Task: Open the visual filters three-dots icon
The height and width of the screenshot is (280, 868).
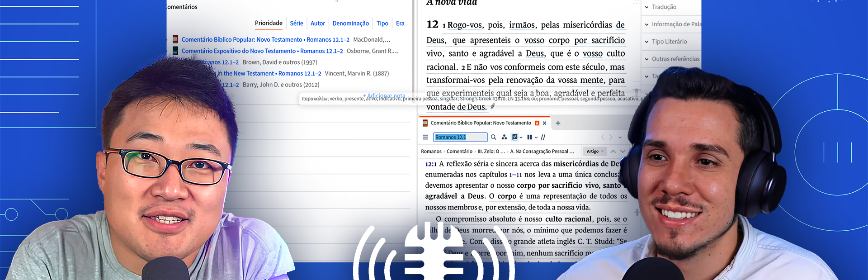Action: click(504, 137)
